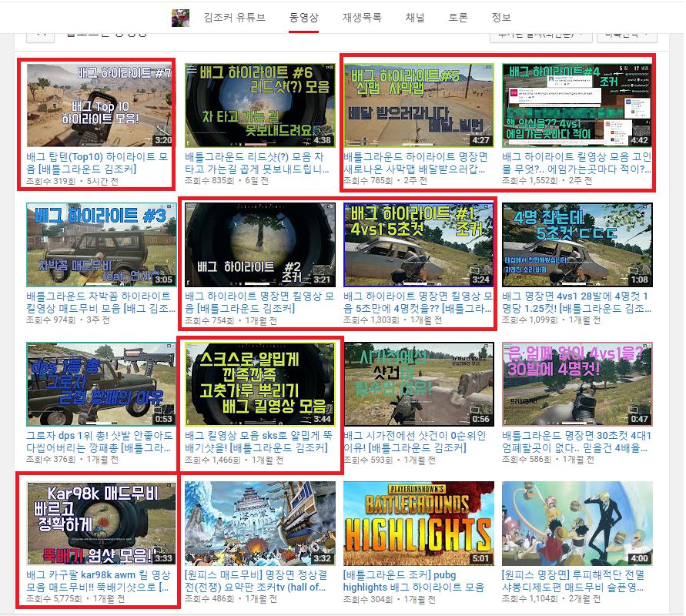Image resolution: width=686 pixels, height=616 pixels.
Task: Go to the 정보 tab
Action: click(x=500, y=18)
